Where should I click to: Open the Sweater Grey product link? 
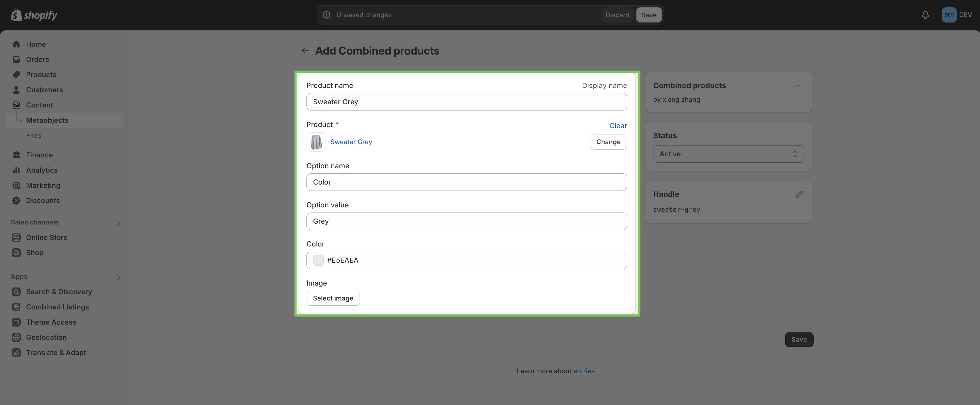[351, 142]
